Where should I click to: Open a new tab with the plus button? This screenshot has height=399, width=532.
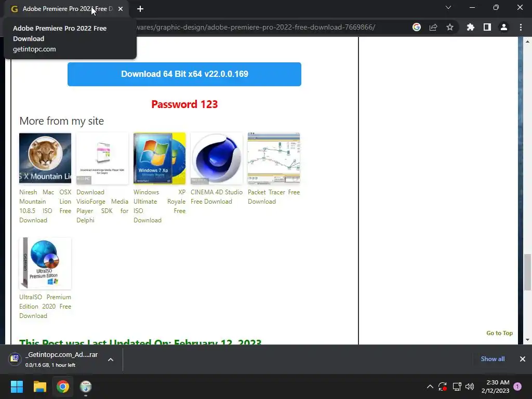[x=140, y=9]
